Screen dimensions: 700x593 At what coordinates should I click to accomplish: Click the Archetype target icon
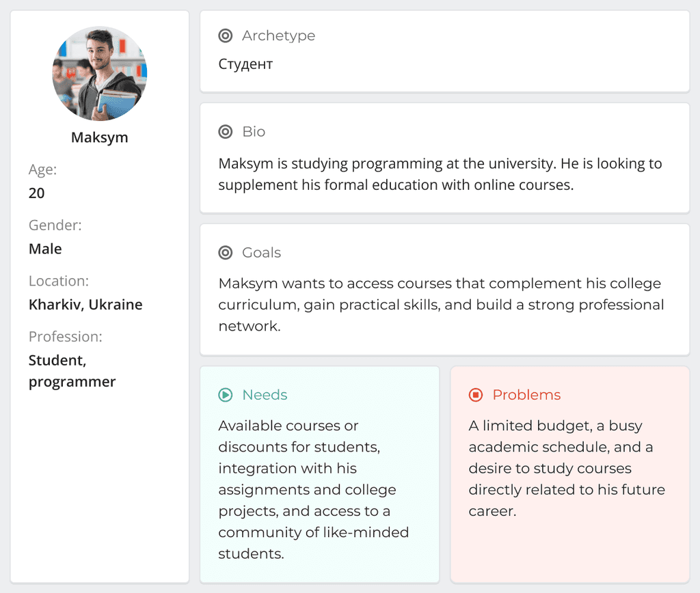pyautogui.click(x=226, y=36)
